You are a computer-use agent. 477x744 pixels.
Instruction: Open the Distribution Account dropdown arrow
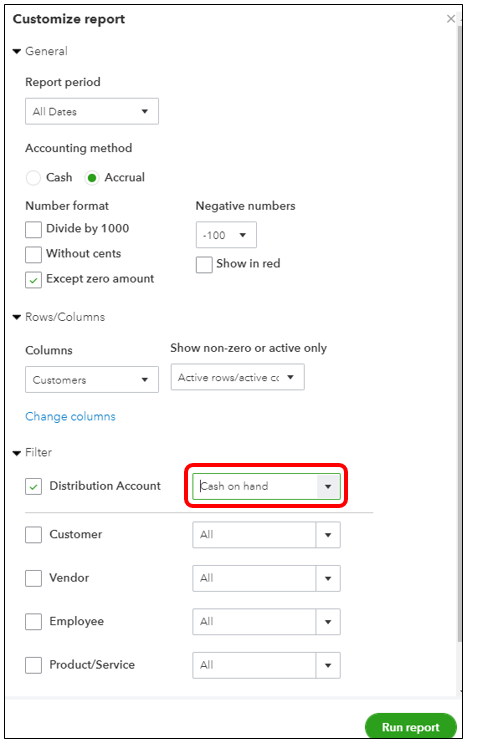coord(328,486)
